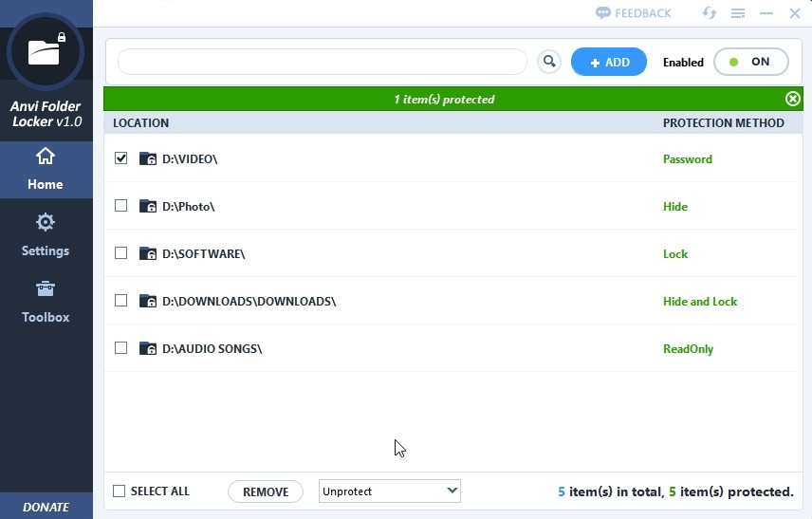
Task: Check the D:\SOFTWARE\ checkbox
Action: coord(120,254)
